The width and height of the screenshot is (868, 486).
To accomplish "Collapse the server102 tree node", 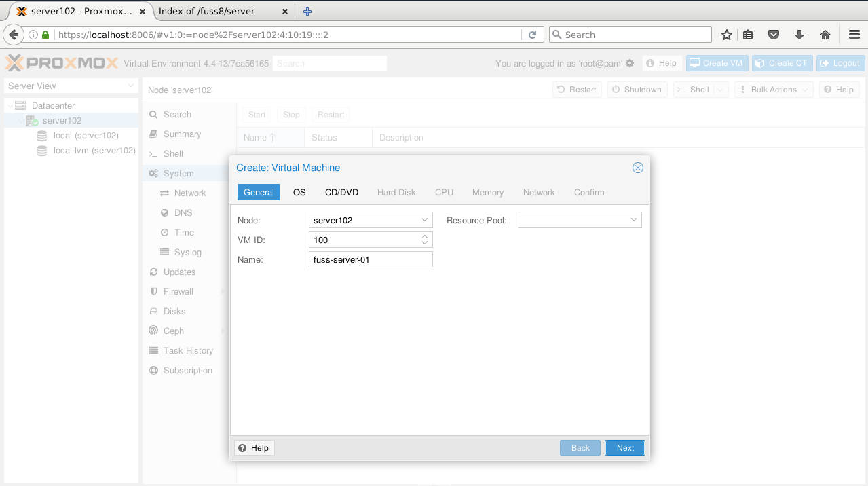I will (20, 121).
